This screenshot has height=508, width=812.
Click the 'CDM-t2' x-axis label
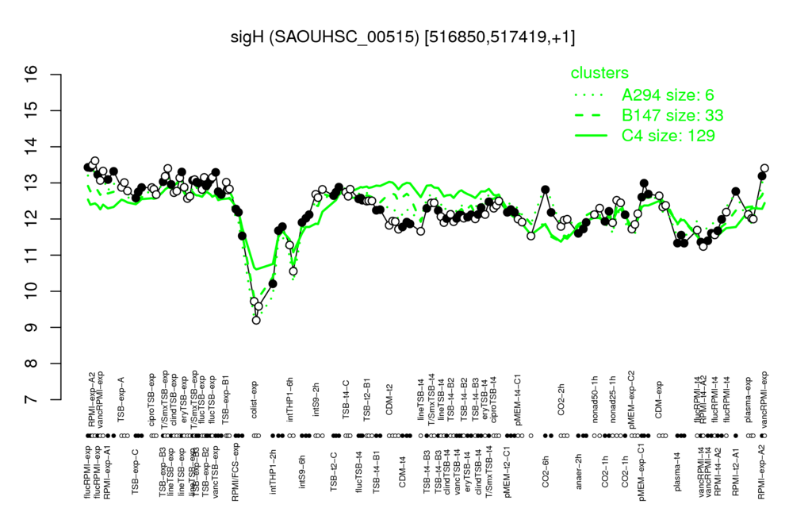[389, 400]
